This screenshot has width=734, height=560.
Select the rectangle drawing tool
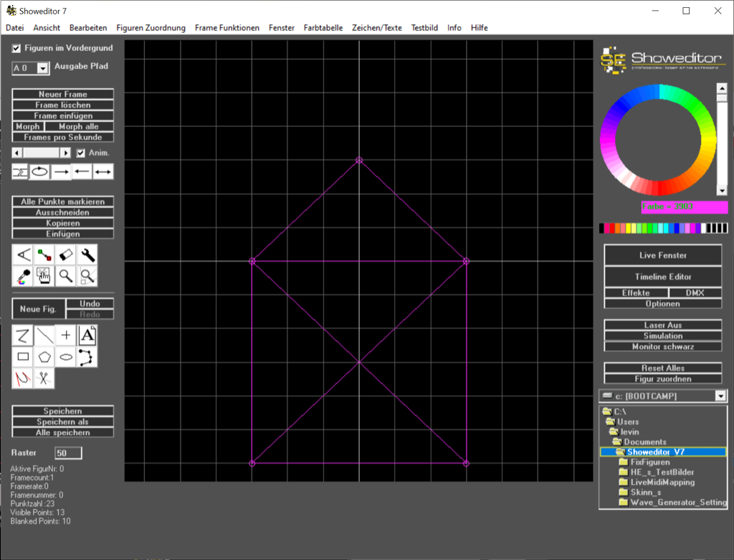pos(23,356)
